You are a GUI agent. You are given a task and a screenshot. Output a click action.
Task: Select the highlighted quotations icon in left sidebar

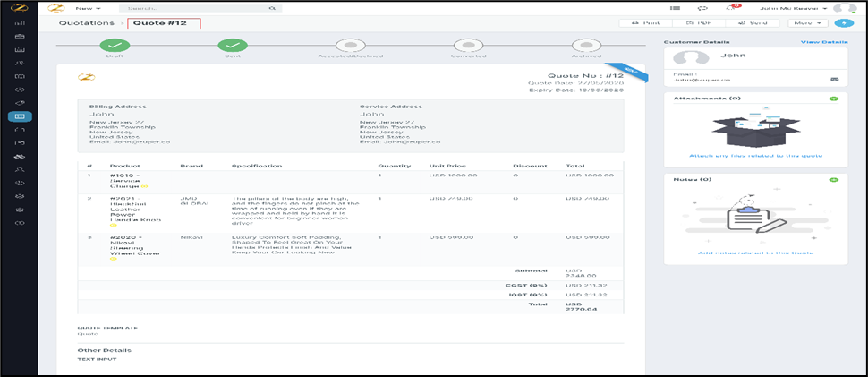tap(20, 116)
